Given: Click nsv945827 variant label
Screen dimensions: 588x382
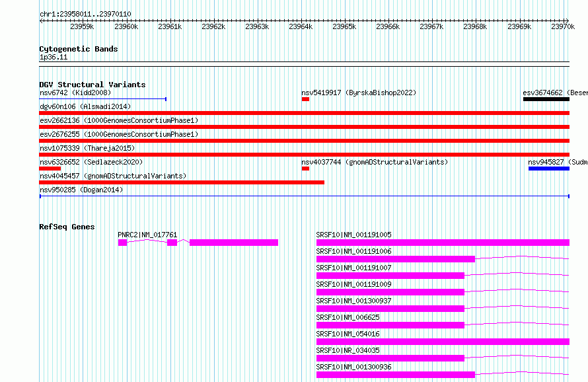Looking at the screenshot, I should [x=558, y=162].
